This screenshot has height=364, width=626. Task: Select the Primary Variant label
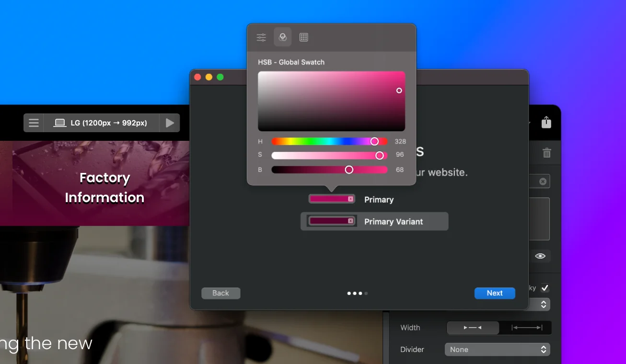[394, 222]
